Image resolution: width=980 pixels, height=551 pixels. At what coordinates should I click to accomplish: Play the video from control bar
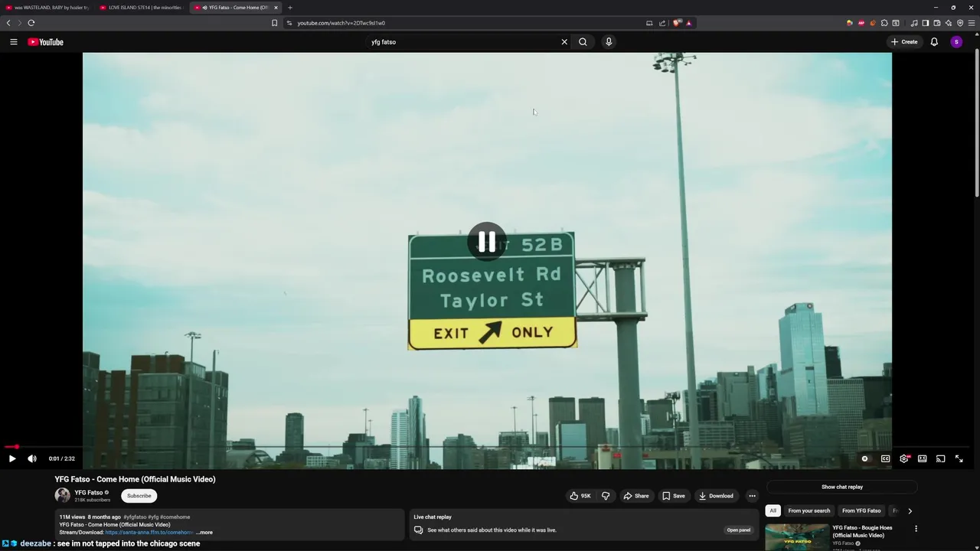[12, 458]
